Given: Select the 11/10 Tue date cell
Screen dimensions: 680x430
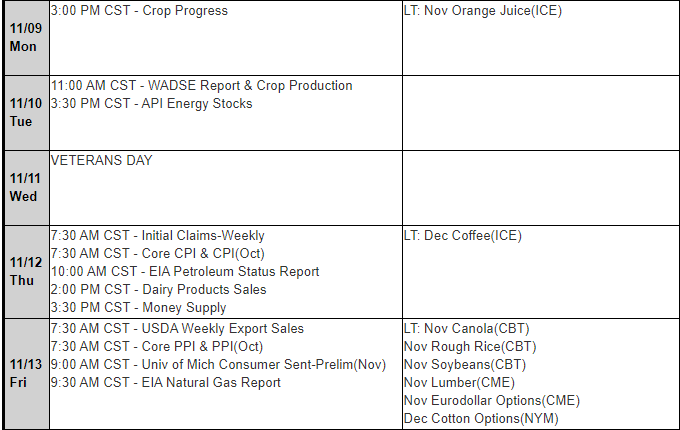Looking at the screenshot, I should coord(23,112).
